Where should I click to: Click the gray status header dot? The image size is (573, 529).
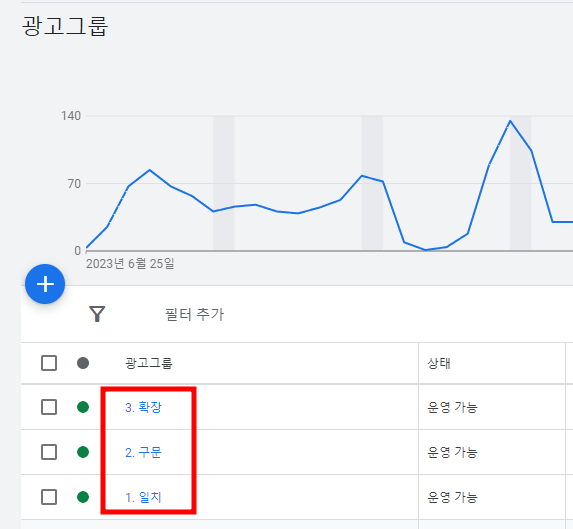(83, 363)
